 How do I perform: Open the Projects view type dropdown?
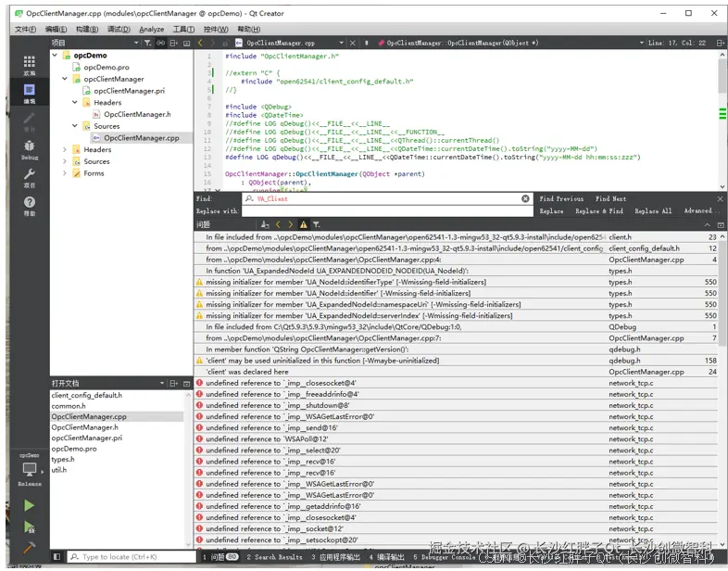coord(136,43)
